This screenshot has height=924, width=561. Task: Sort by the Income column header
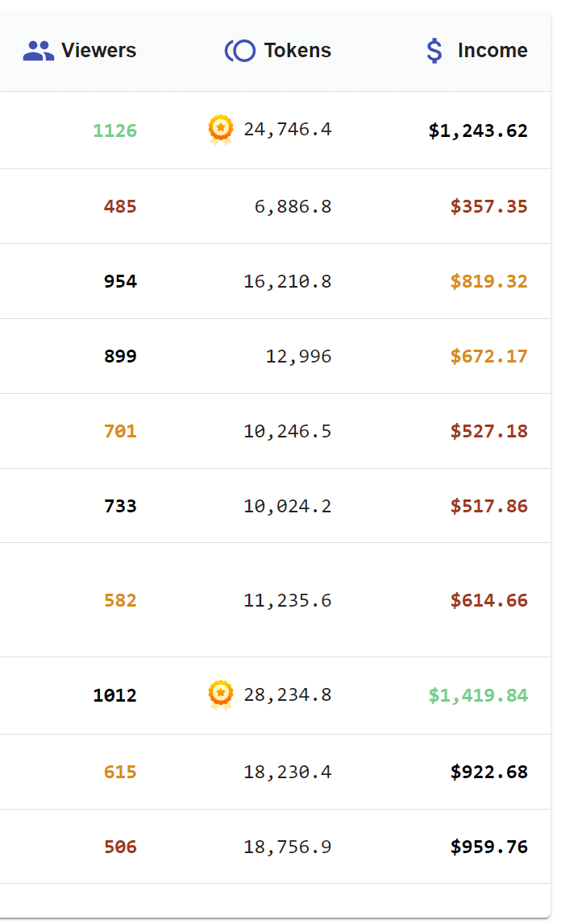tap(492, 51)
